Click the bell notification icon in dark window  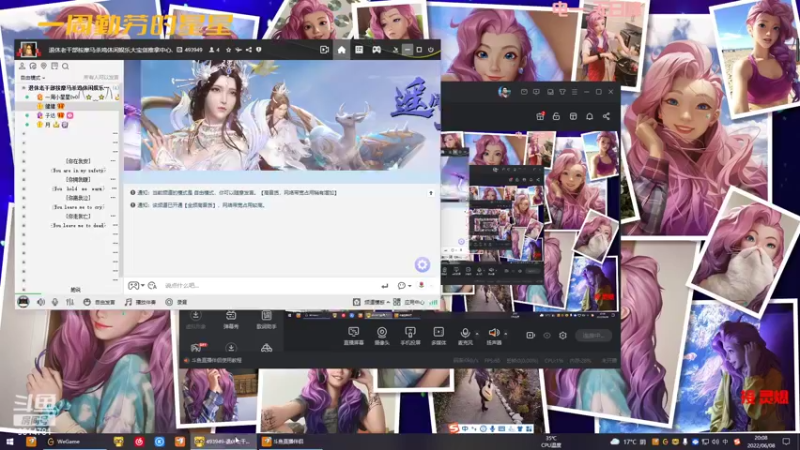(x=589, y=116)
